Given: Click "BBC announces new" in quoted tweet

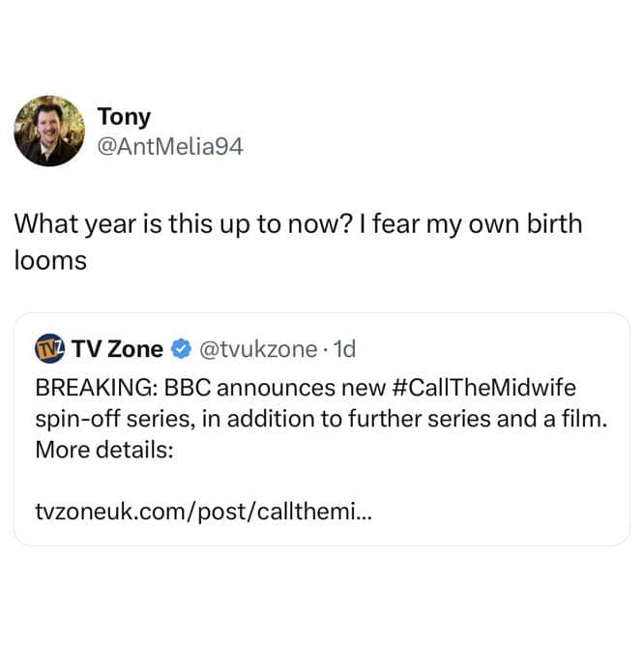Looking at the screenshot, I should pyautogui.click(x=277, y=388).
